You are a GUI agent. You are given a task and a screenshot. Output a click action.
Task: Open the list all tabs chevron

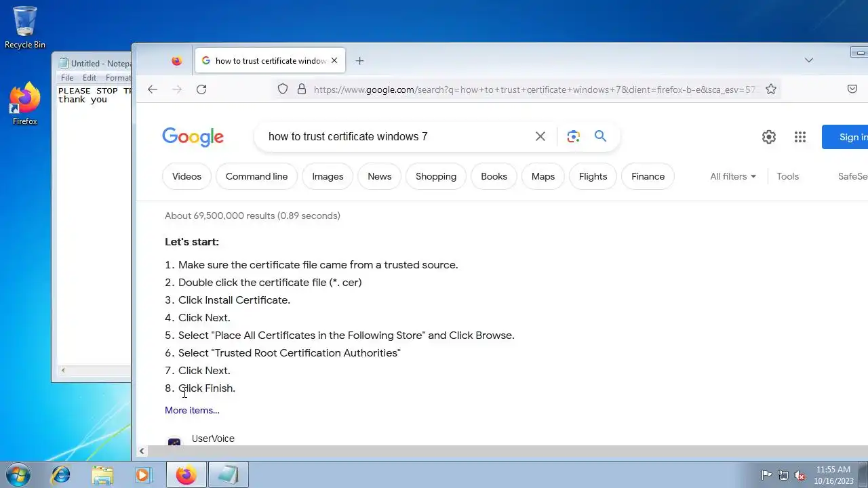click(x=808, y=60)
